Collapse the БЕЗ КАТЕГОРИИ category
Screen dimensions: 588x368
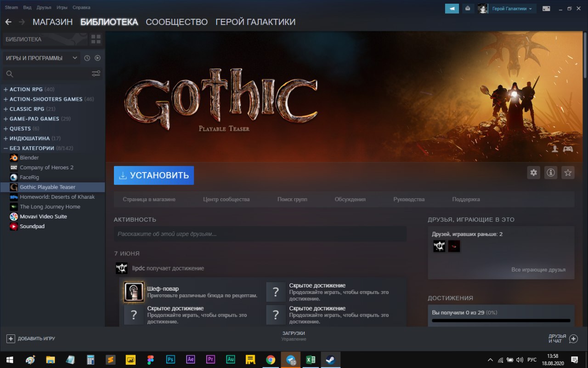click(6, 148)
